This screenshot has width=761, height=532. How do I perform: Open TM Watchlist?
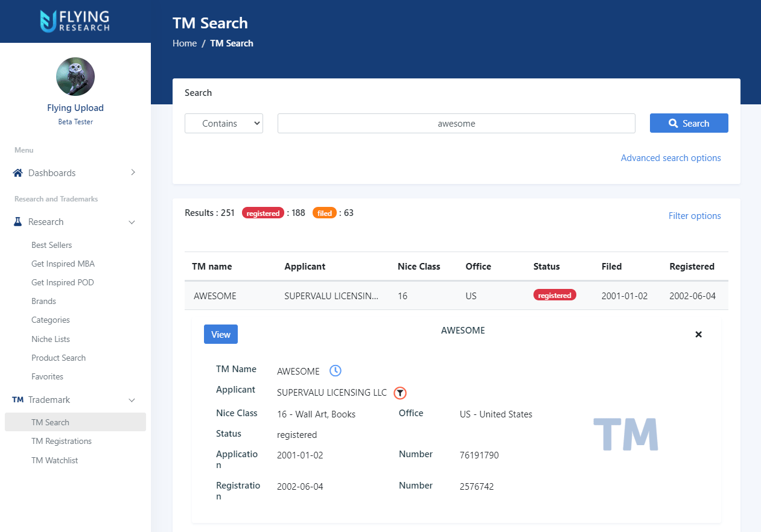[x=55, y=460]
